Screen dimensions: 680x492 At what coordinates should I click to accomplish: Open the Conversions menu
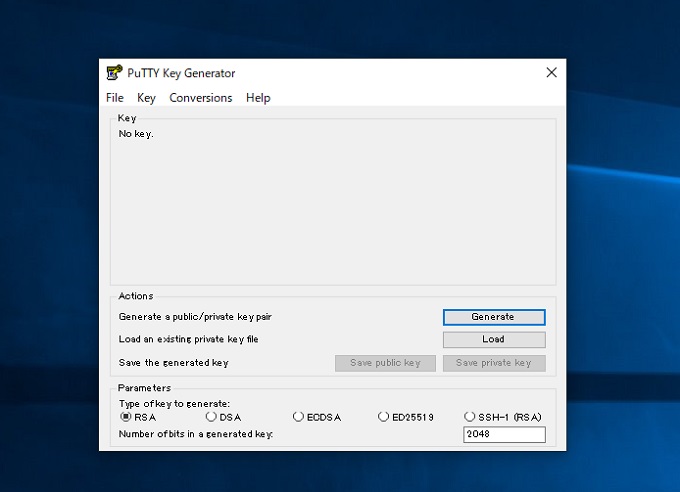click(201, 98)
